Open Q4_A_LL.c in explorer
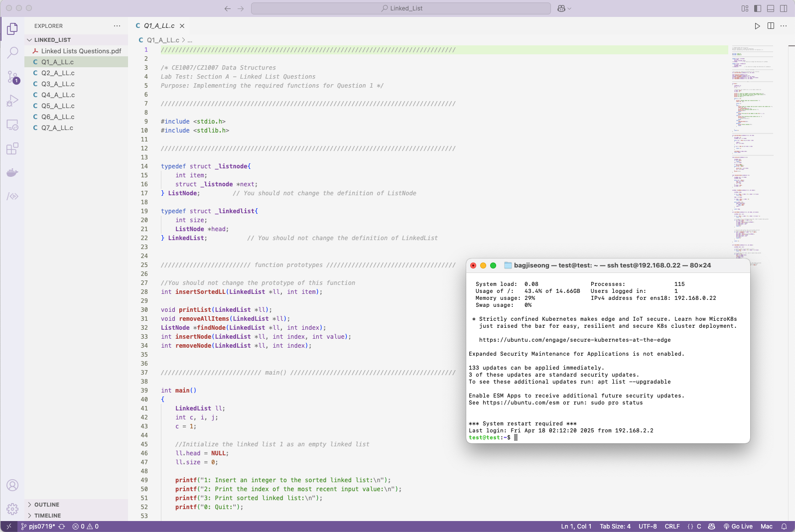795x532 pixels. click(76, 95)
